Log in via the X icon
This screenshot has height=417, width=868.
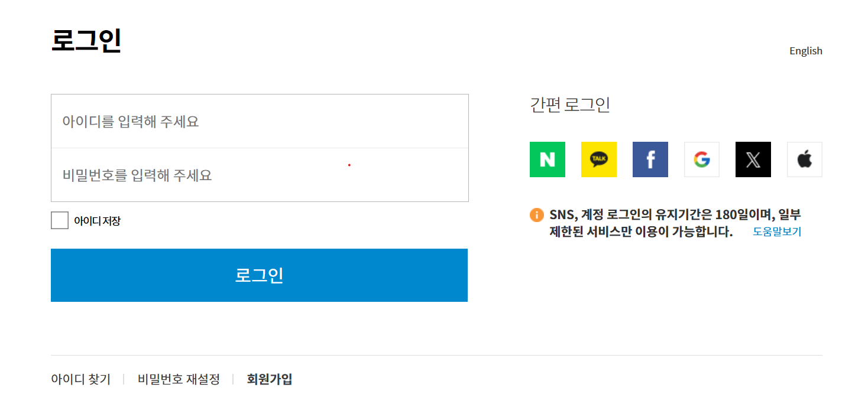753,159
